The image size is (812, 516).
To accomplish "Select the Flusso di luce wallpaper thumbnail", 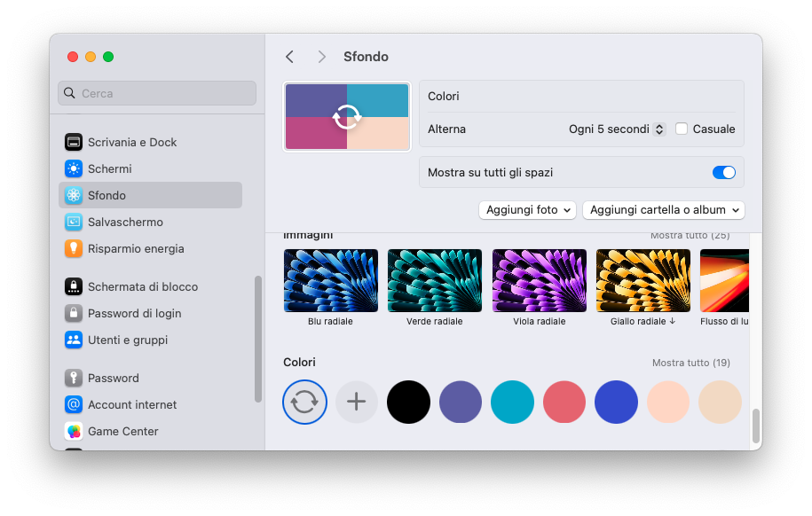I will pos(724,280).
